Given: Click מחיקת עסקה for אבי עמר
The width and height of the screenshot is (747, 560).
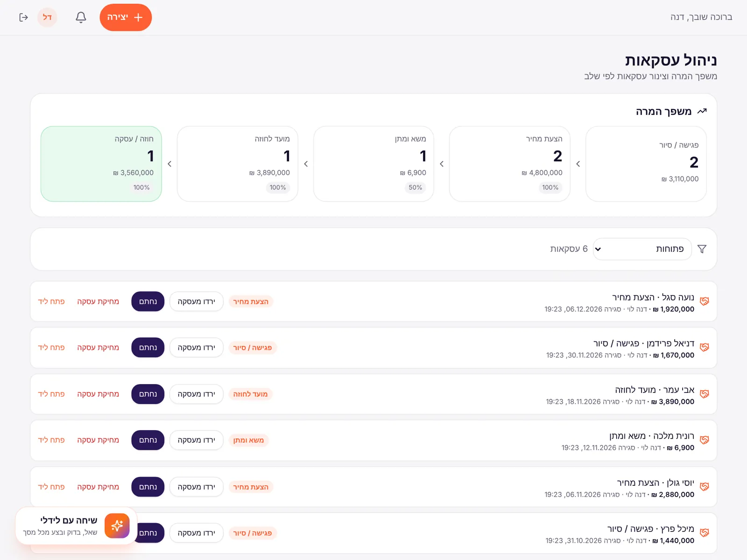Looking at the screenshot, I should point(98,394).
